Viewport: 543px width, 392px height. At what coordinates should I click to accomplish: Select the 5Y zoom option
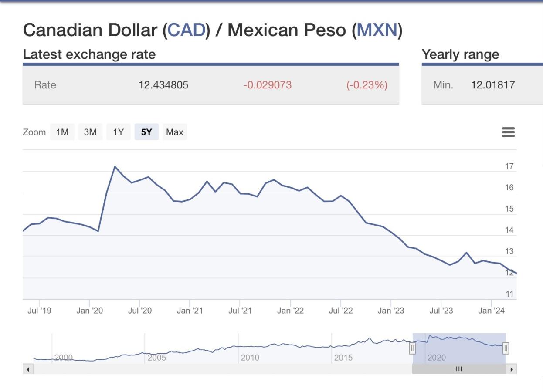146,132
